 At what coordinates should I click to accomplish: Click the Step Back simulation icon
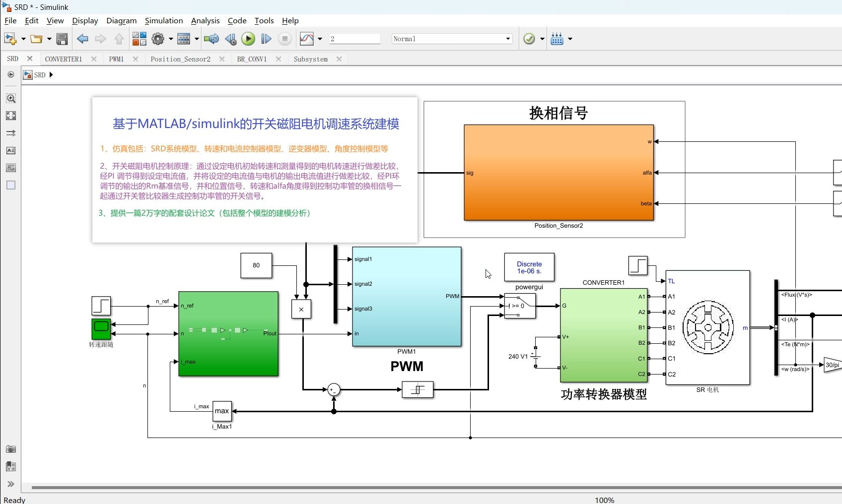(x=230, y=39)
